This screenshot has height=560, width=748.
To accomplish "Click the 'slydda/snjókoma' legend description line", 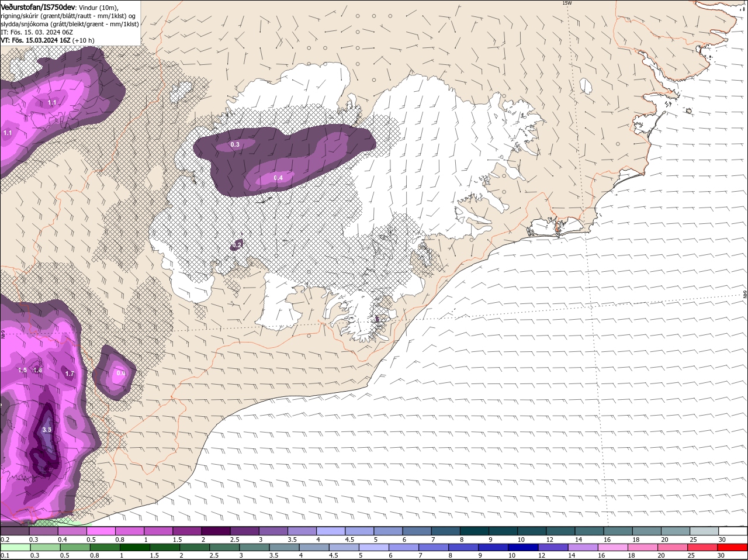I will click(70, 24).
